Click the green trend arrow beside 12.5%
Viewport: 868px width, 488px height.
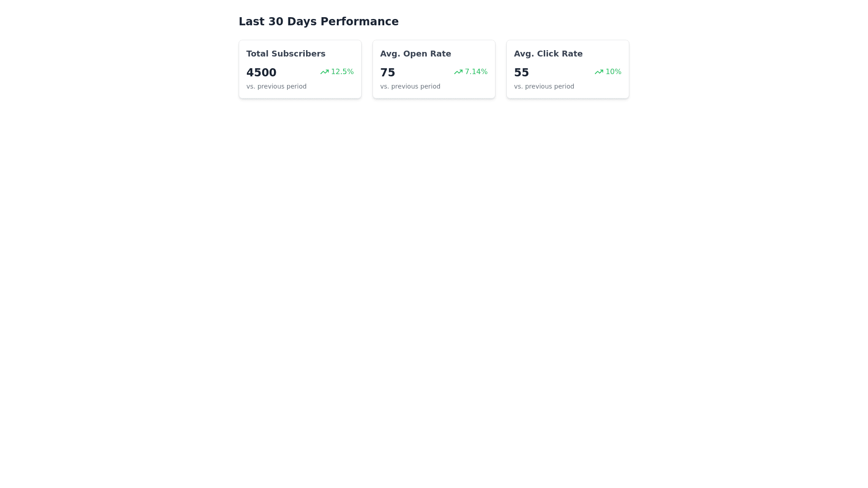[x=324, y=72]
